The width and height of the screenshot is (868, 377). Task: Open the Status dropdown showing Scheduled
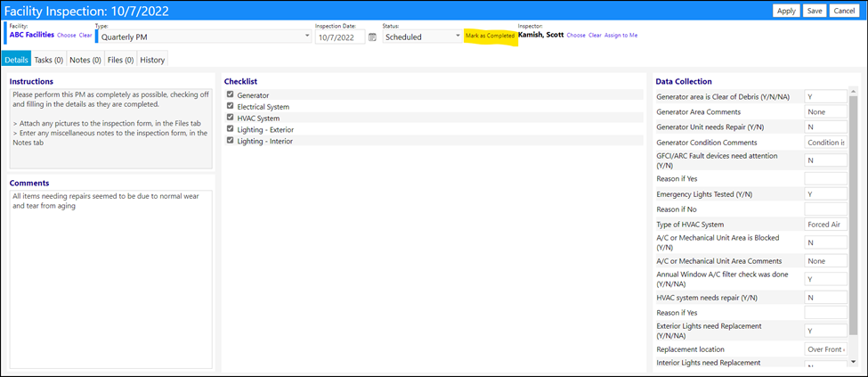point(422,37)
